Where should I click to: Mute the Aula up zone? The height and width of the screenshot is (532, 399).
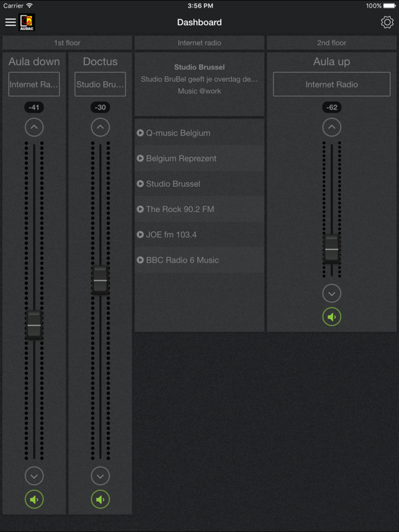coord(332,317)
